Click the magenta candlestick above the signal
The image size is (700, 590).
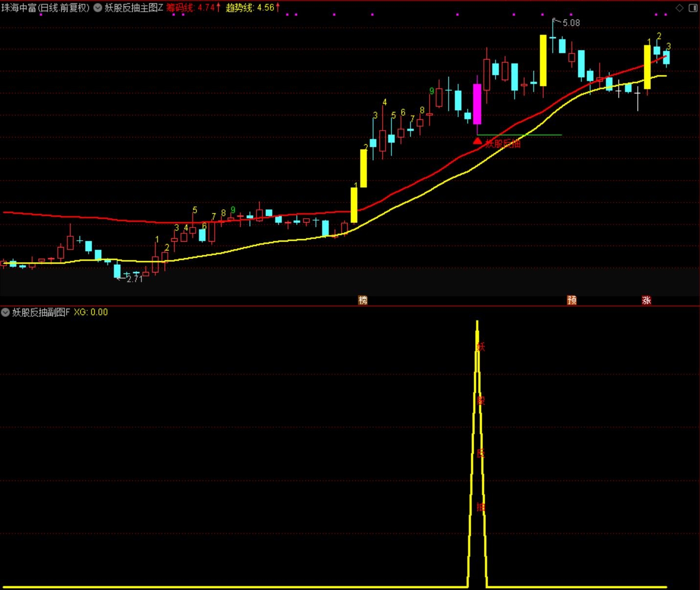(x=477, y=104)
